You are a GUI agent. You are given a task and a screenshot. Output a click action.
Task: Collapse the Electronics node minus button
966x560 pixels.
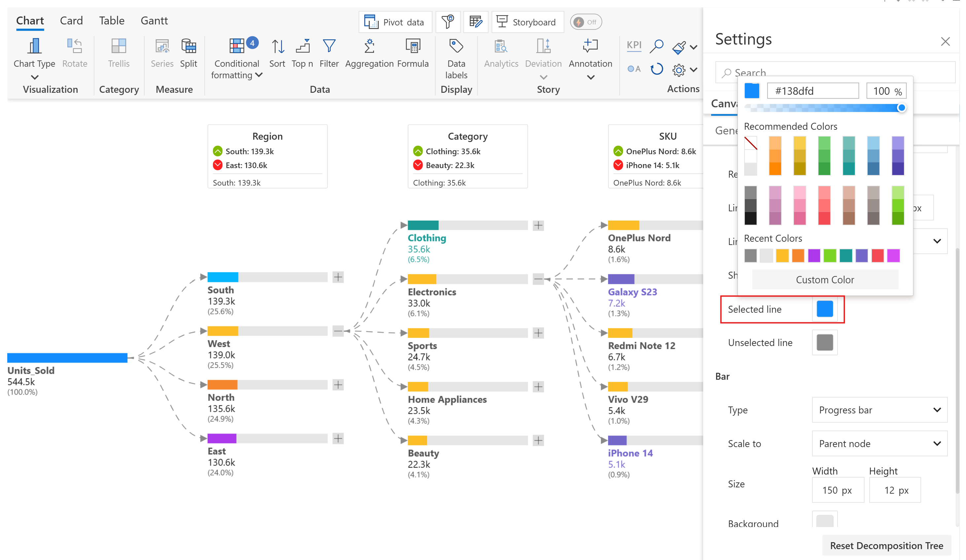[538, 279]
